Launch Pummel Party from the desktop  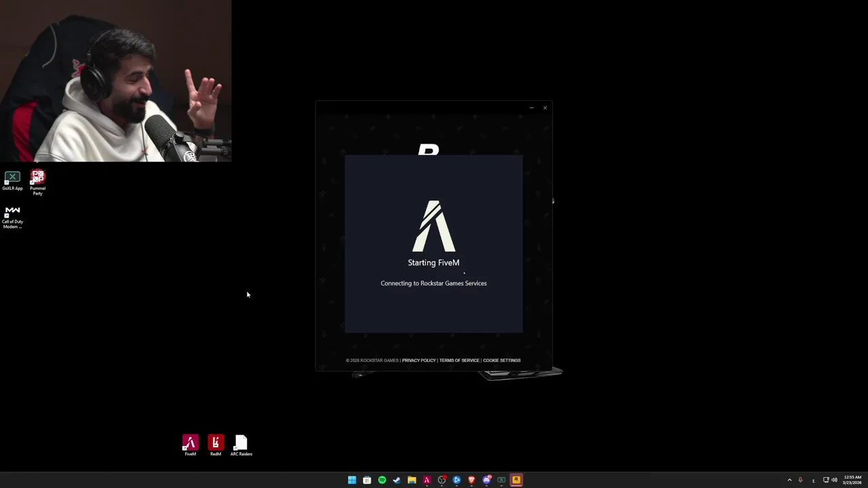pyautogui.click(x=37, y=182)
